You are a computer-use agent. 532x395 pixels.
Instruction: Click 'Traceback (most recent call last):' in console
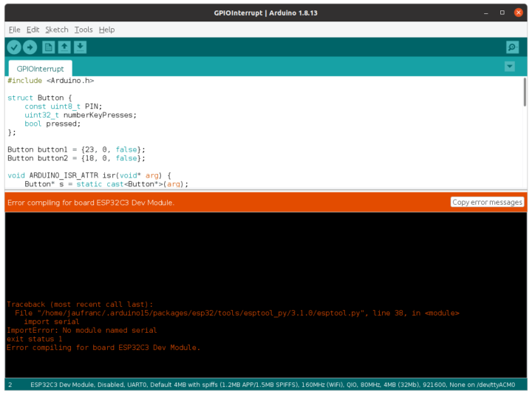pos(80,304)
